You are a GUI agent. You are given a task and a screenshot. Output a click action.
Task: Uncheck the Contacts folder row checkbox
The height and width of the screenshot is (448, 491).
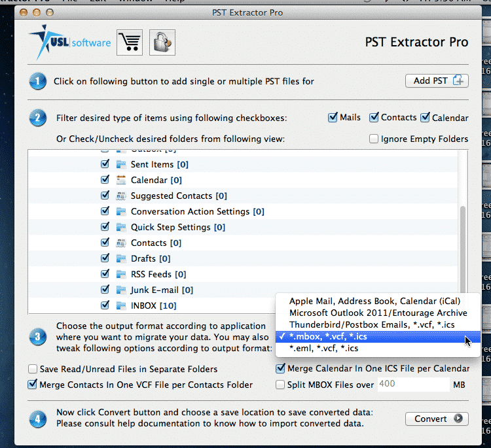click(105, 243)
